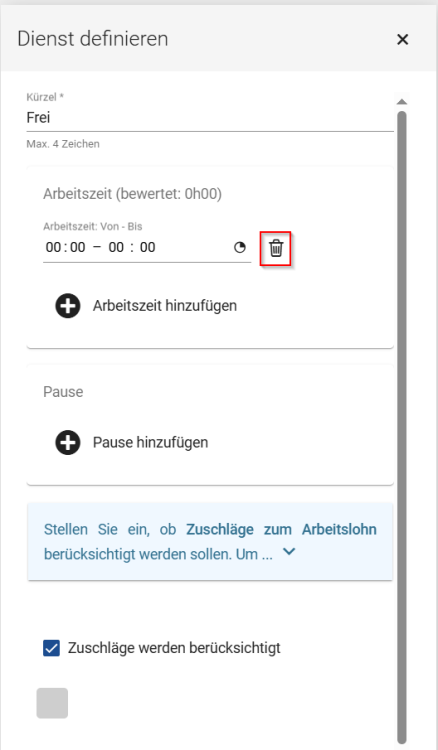The height and width of the screenshot is (750, 438).
Task: Expand the Zuschläge info text chevron
Action: 289,551
